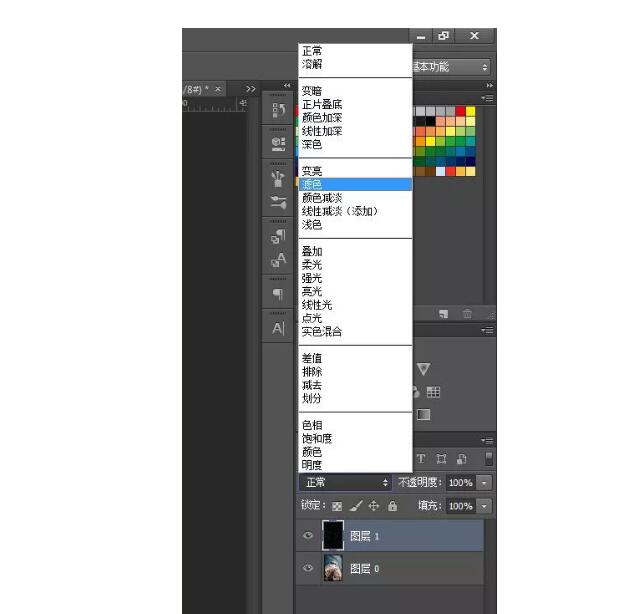Image resolution: width=639 pixels, height=614 pixels.
Task: Choose 浅色 blend mode
Action: click(312, 224)
